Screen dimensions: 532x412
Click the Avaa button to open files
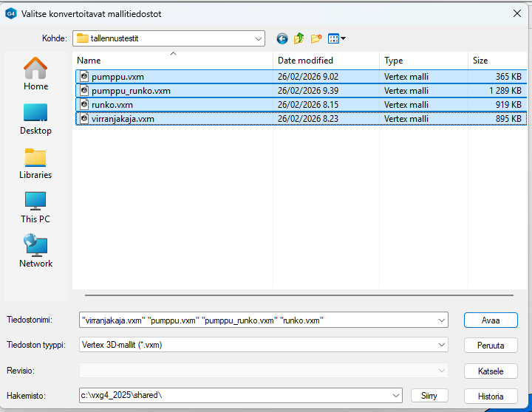click(491, 320)
